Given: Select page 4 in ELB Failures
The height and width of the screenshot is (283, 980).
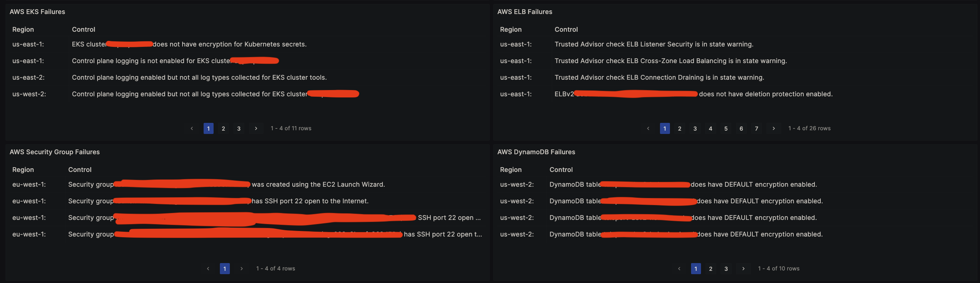Looking at the screenshot, I should click(x=710, y=128).
